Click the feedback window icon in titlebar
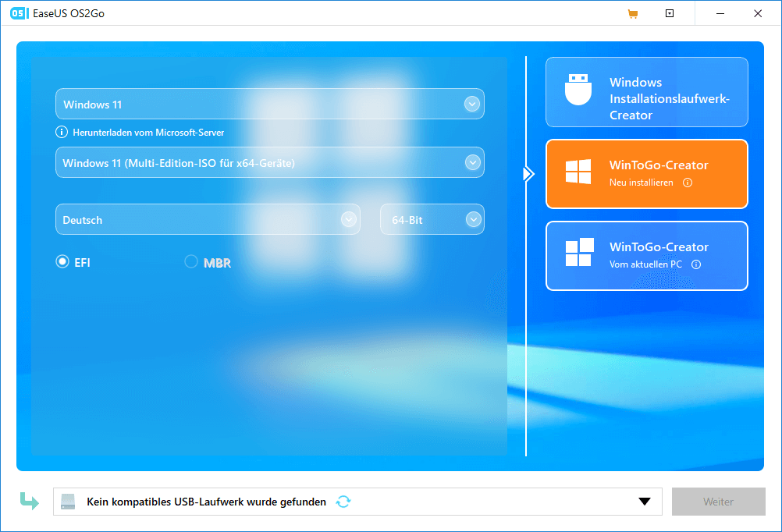 pos(669,13)
